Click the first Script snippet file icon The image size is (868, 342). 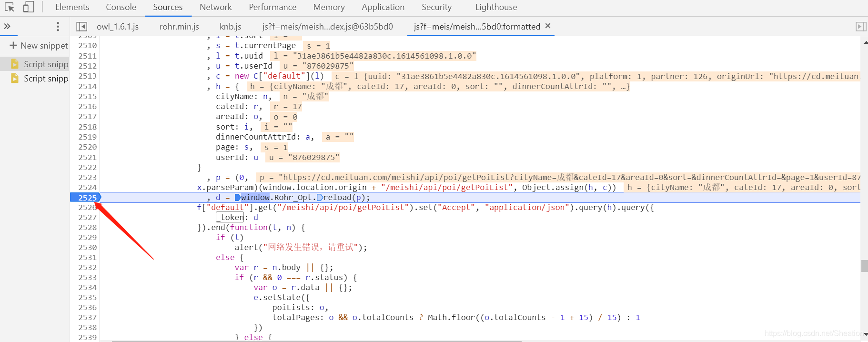(15, 64)
